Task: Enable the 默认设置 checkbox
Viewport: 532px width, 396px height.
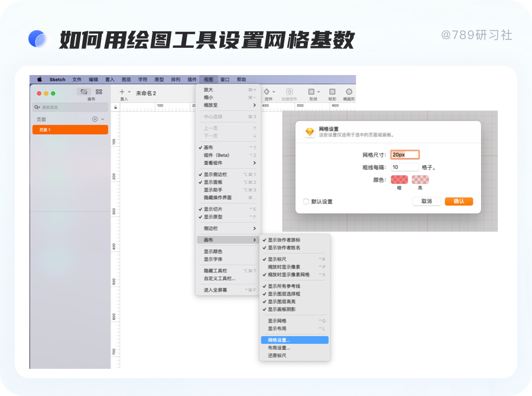Action: 306,202
